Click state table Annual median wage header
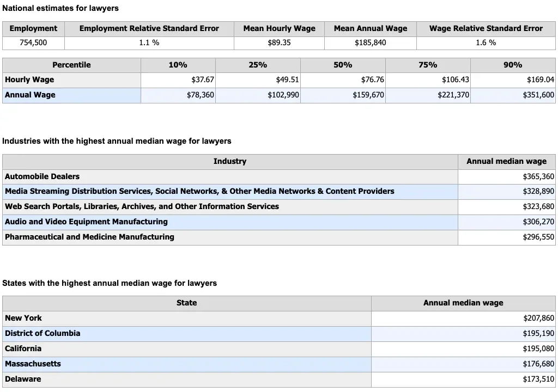 463,303
